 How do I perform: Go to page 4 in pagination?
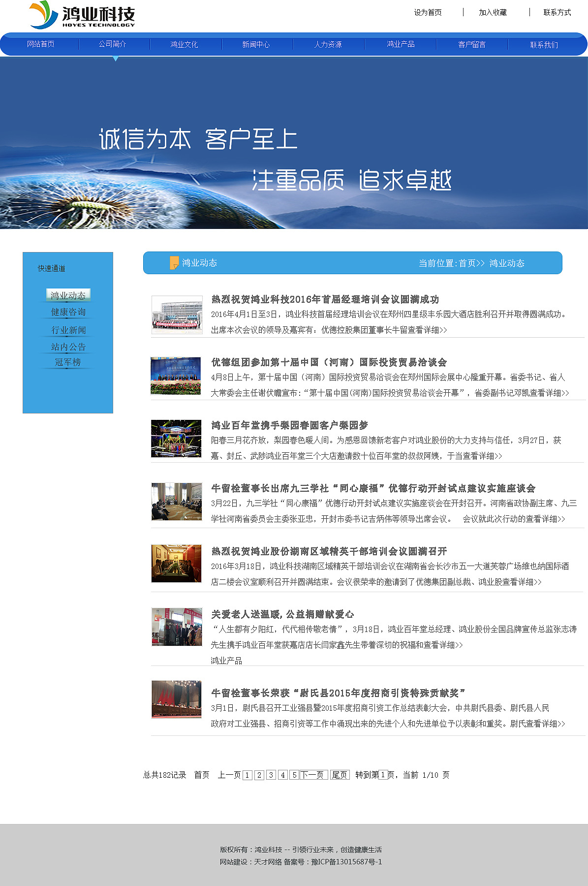click(x=283, y=775)
